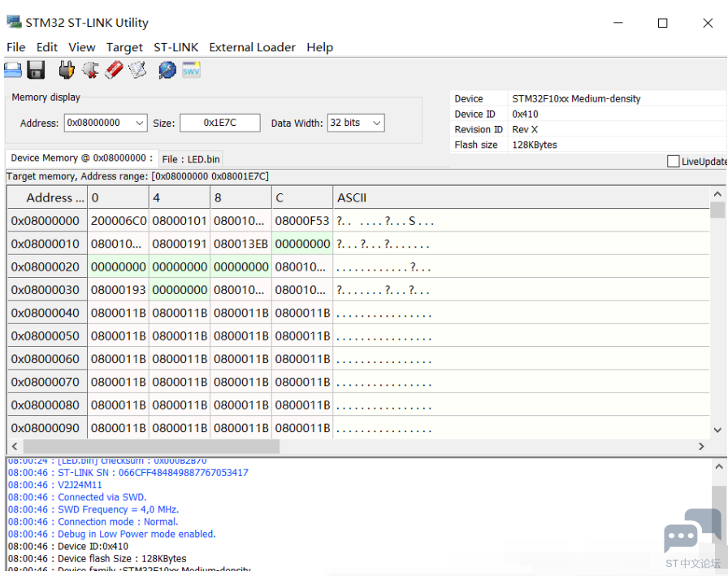Viewport: 728px width, 576px height.
Task: Click column header 8
Action: pos(240,197)
